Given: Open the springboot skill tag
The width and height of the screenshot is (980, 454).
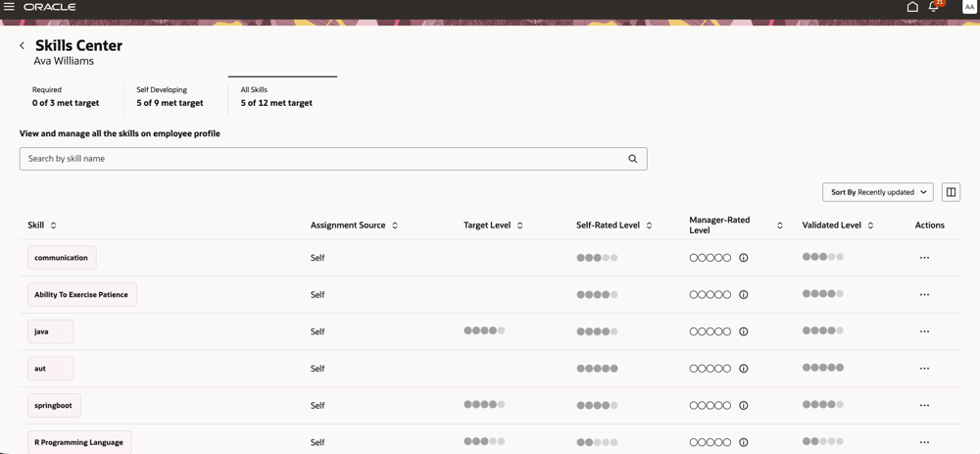Looking at the screenshot, I should click(x=54, y=405).
